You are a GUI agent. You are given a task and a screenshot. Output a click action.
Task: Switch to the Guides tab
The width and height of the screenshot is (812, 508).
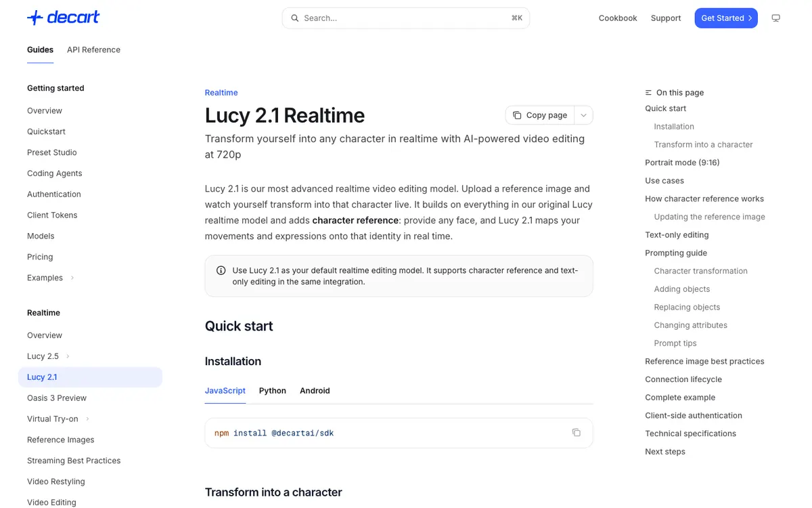[x=40, y=49]
